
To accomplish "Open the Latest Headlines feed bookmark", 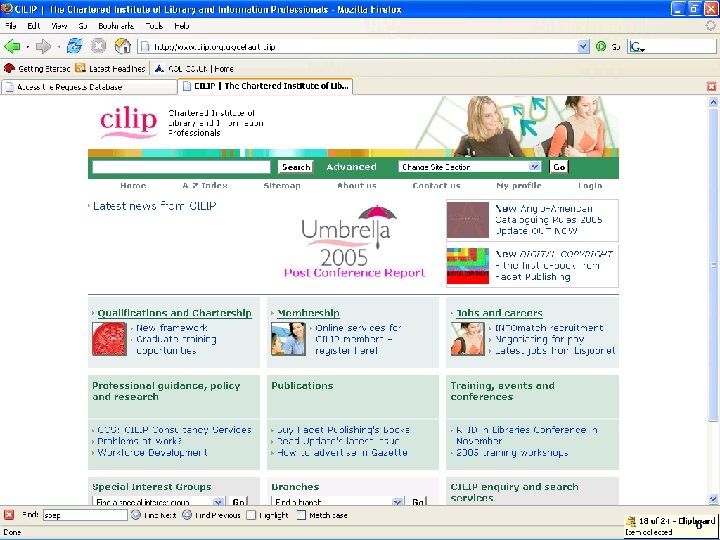I will [111, 68].
